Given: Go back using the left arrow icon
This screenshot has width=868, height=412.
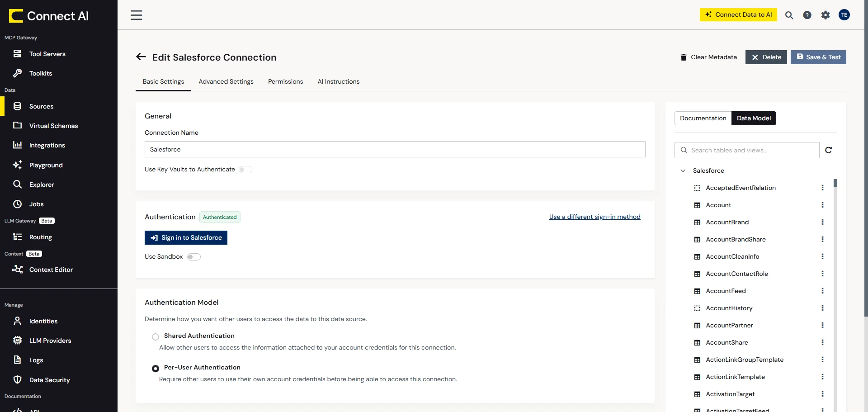Looking at the screenshot, I should pos(141,57).
